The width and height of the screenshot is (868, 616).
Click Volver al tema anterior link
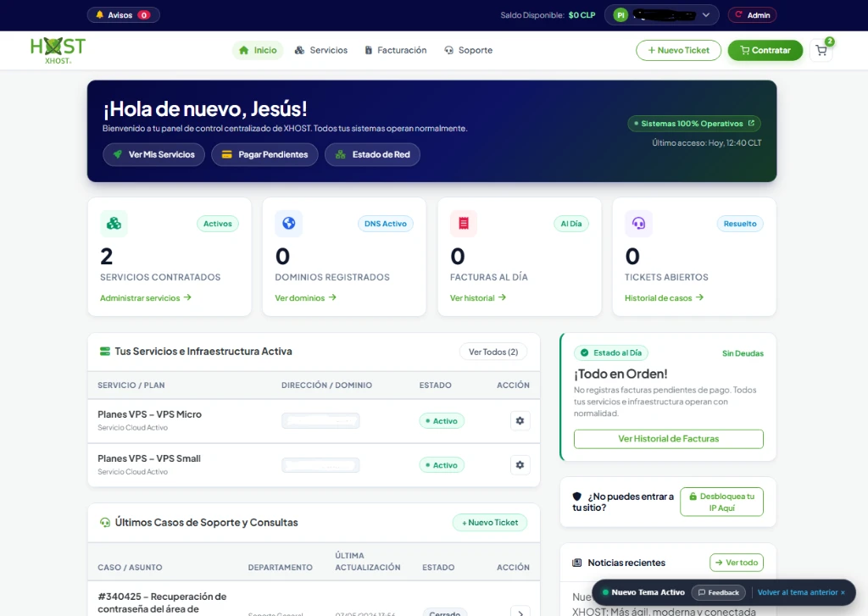pos(801,592)
